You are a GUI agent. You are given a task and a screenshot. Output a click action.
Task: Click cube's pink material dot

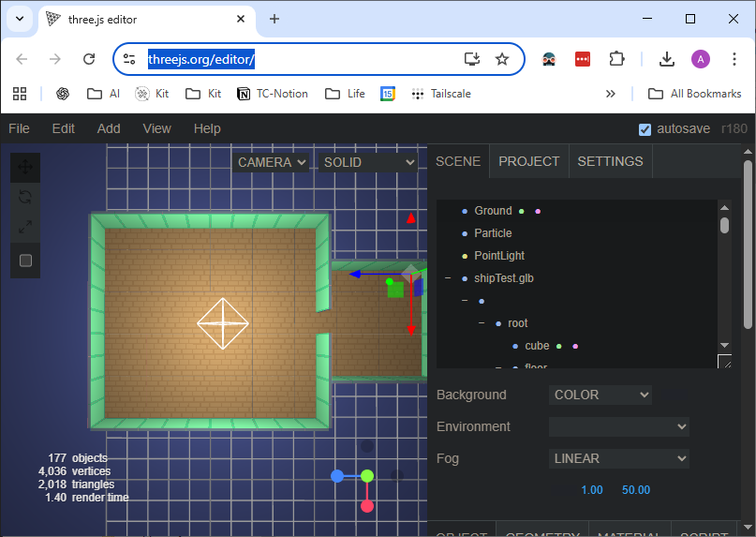(575, 347)
